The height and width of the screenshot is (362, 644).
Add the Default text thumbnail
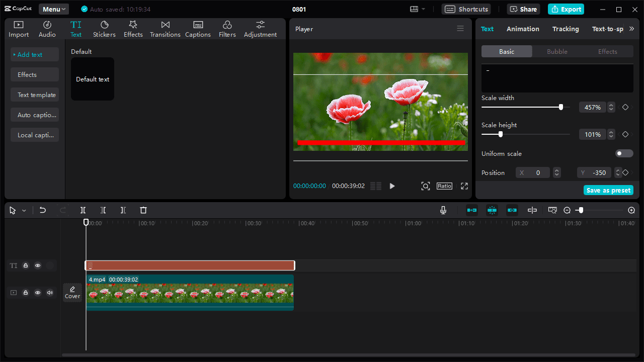[x=93, y=79]
